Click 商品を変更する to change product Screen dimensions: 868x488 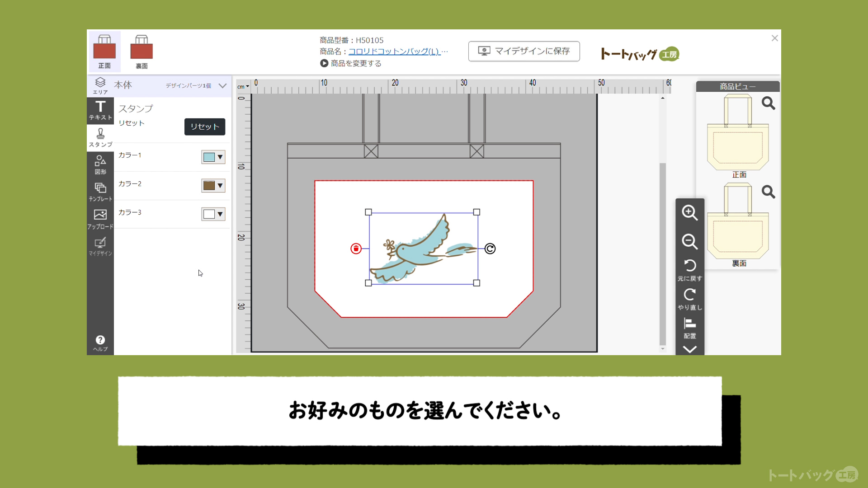click(351, 63)
